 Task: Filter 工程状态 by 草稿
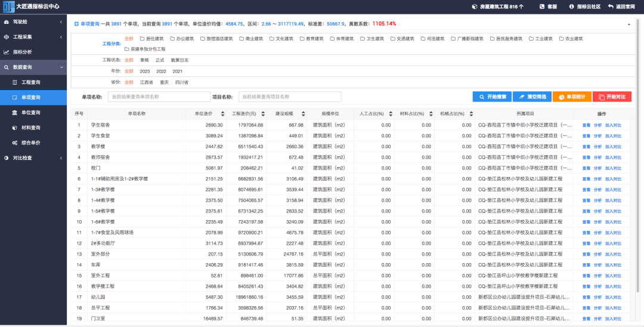click(144, 60)
